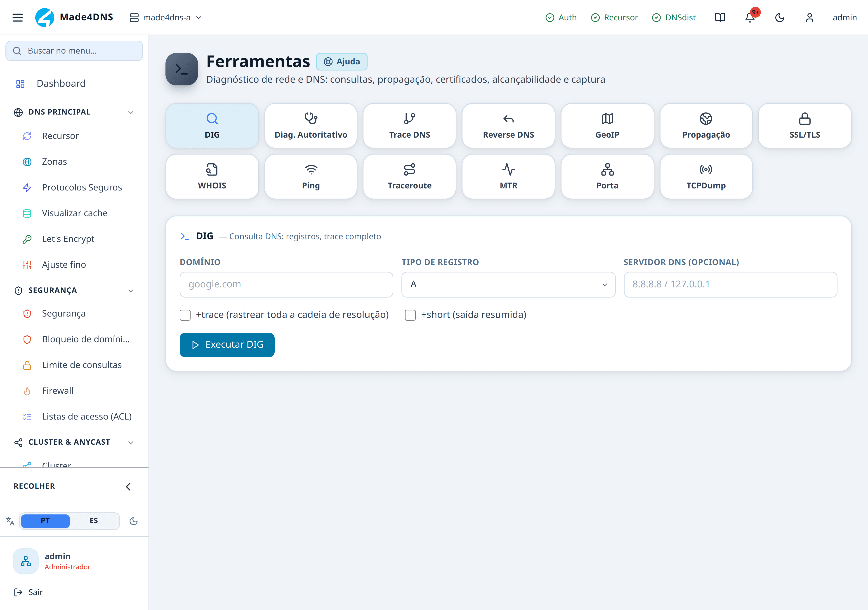Click the Bloqueio de domínios icon

[27, 339]
